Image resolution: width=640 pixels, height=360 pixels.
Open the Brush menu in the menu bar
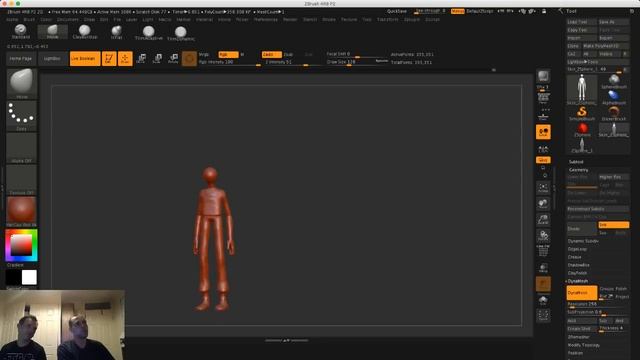[x=29, y=20]
